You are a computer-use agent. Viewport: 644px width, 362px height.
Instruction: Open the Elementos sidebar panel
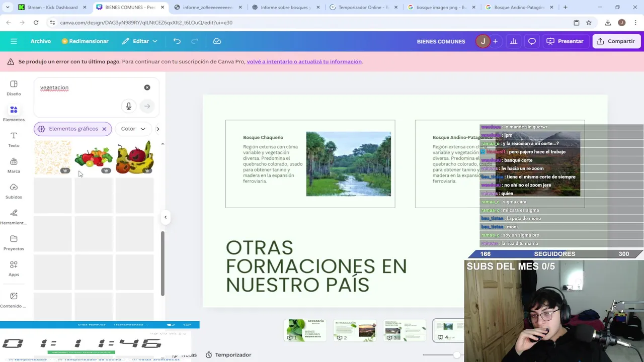pyautogui.click(x=14, y=114)
